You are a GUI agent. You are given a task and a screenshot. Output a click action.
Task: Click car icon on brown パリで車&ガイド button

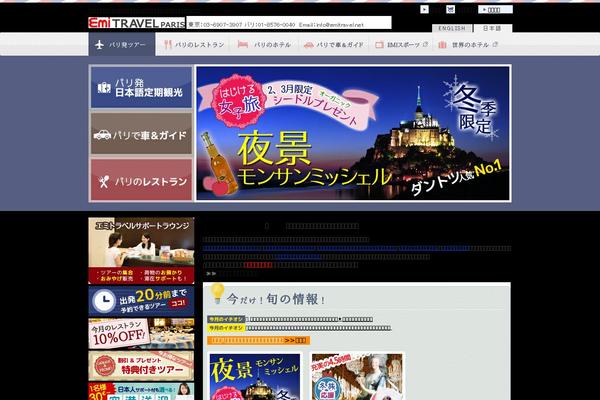tap(102, 135)
